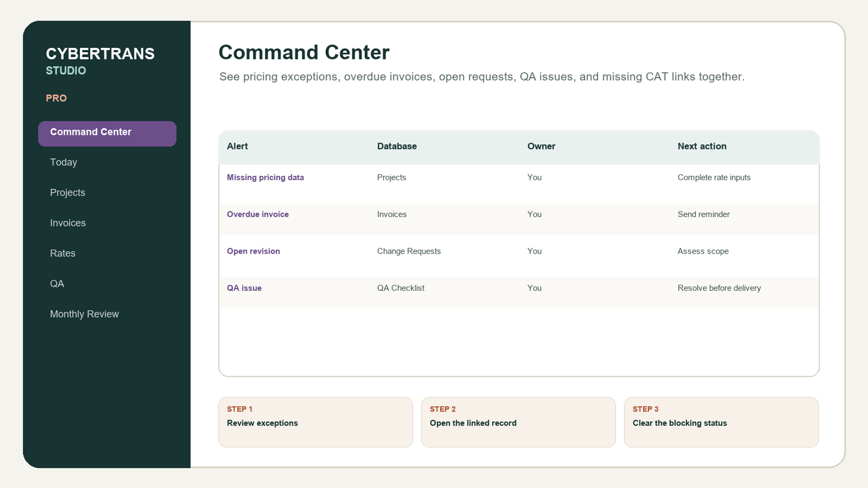
Task: Click Complete rate inputs action
Action: pos(714,177)
